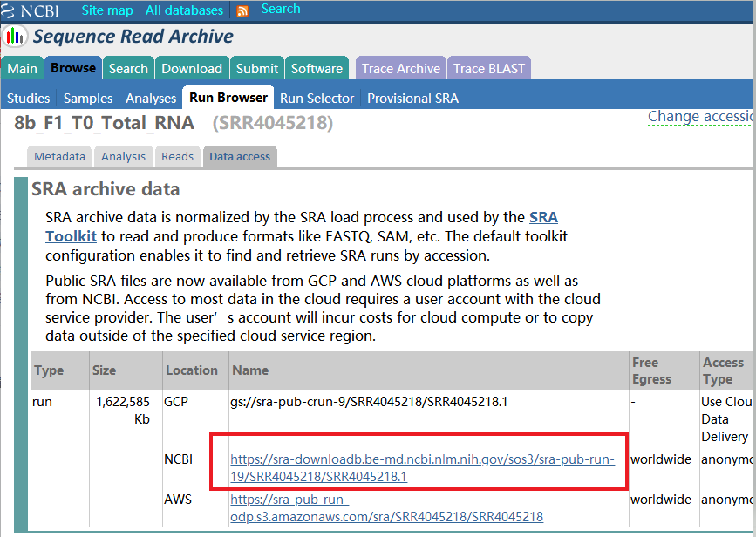Viewport: 756px width, 537px height.
Task: Select the Run Browser sub-tab
Action: coord(228,98)
